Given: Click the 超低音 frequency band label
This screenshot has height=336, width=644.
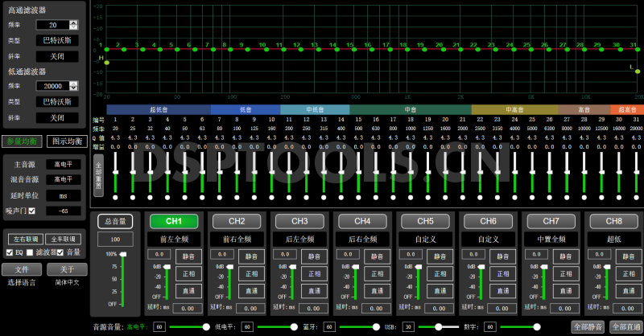Looking at the screenshot, I should pyautogui.click(x=159, y=109).
